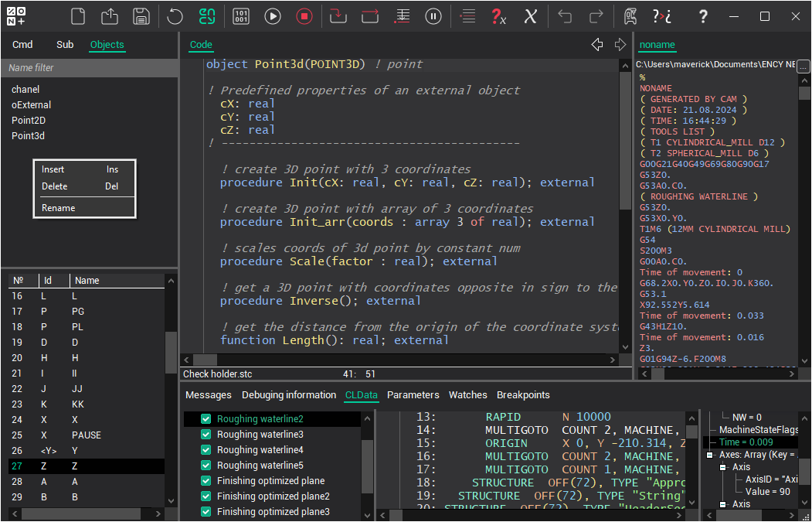Viewport: 812px width, 522px height.
Task: Disable the Roughing waterline4 checkbox
Action: [206, 450]
